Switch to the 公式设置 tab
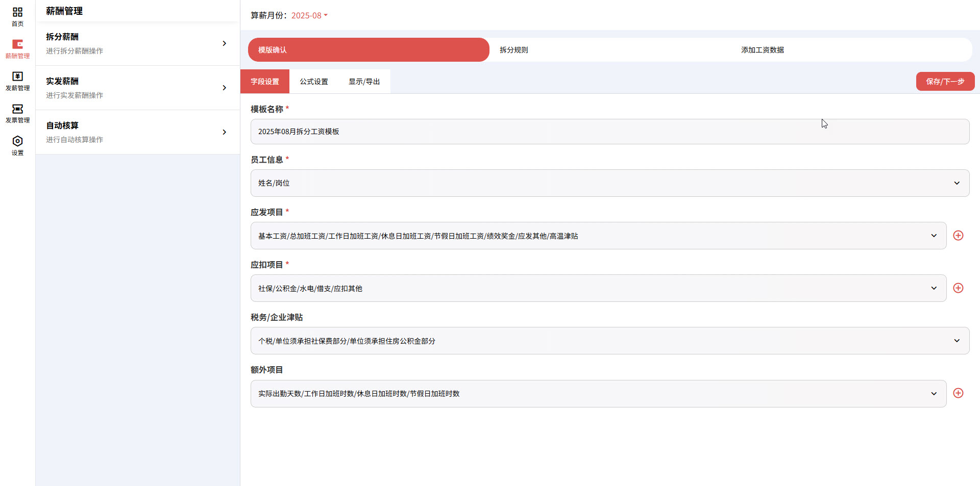980x486 pixels. [313, 81]
